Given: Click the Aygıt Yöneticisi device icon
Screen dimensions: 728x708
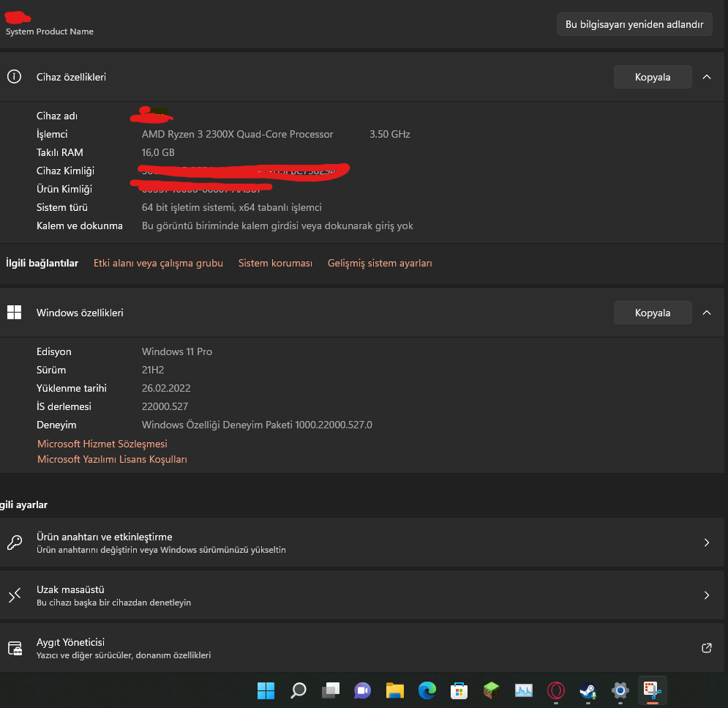Looking at the screenshot, I should point(15,648).
